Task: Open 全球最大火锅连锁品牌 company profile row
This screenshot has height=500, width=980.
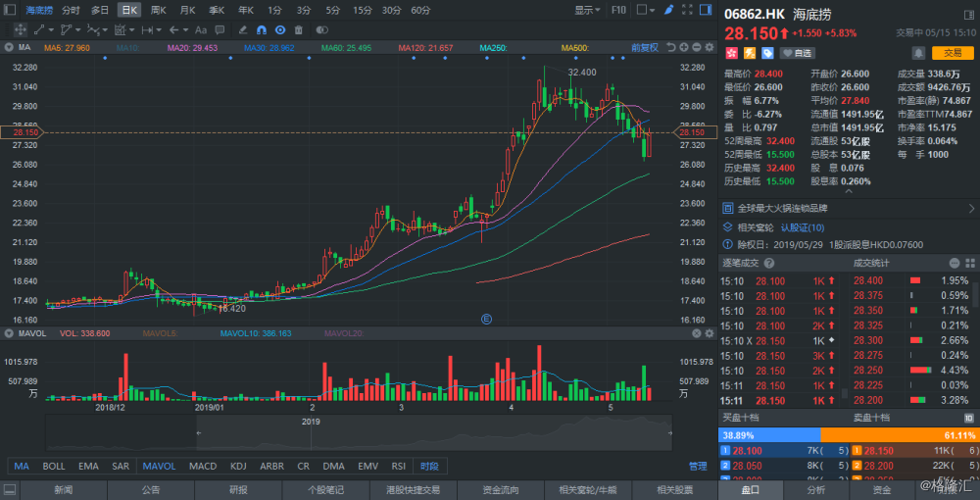Action: [849, 208]
